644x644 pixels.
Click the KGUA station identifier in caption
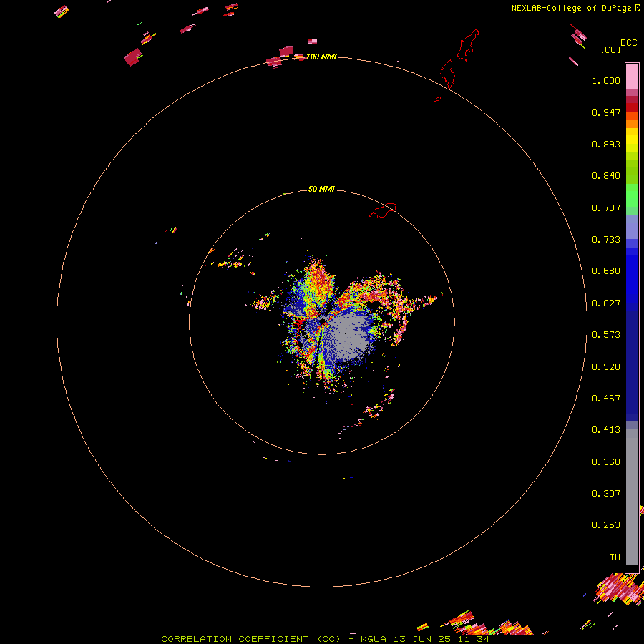[x=374, y=639]
